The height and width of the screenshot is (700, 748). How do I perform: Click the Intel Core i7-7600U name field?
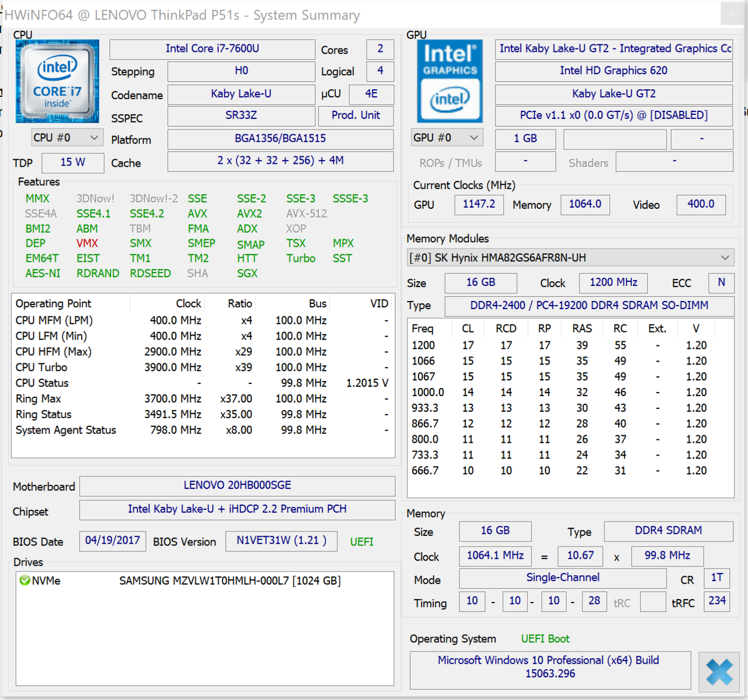[212, 49]
